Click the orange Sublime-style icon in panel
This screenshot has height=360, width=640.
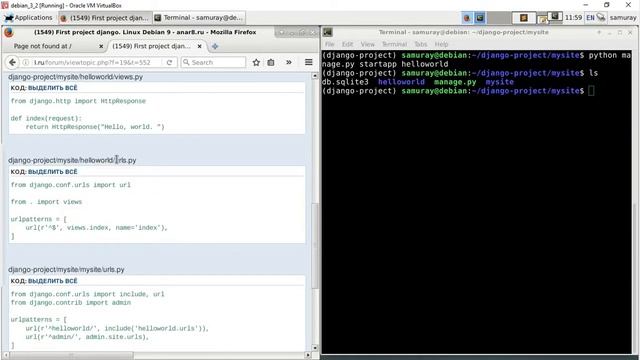(x=524, y=18)
